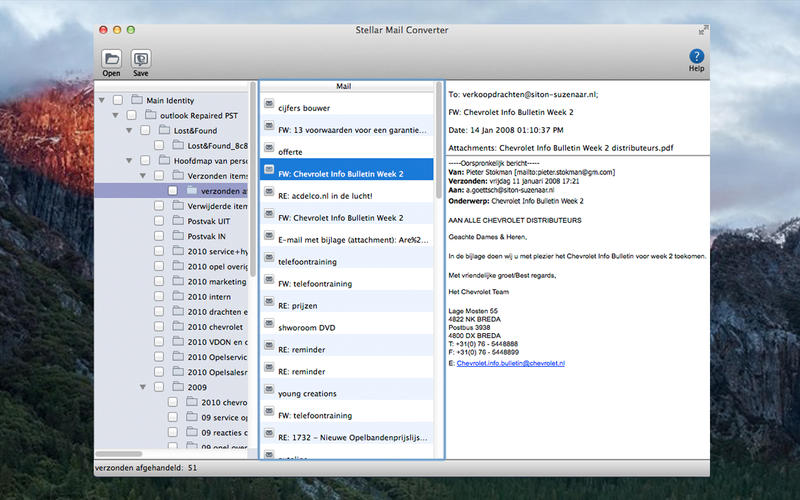Viewport: 800px width, 500px height.
Task: Click envelope icon beside 'FW: 13 voorwaarden'
Action: pos(269,126)
